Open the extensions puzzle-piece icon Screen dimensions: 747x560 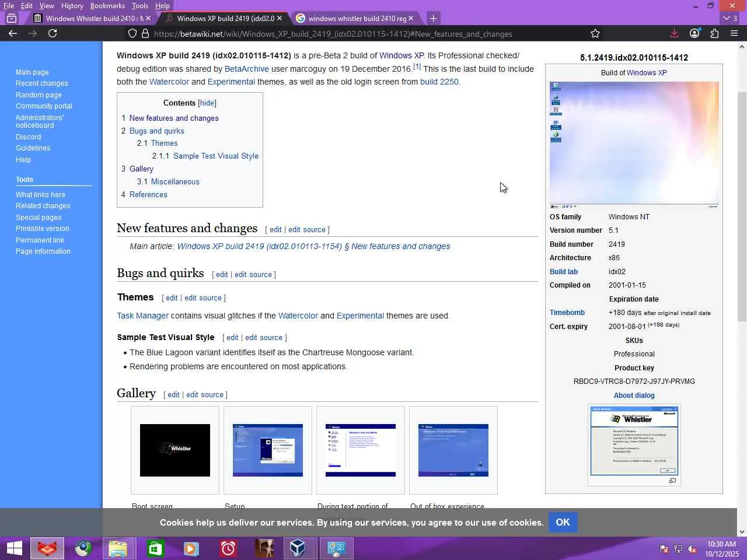(x=714, y=33)
